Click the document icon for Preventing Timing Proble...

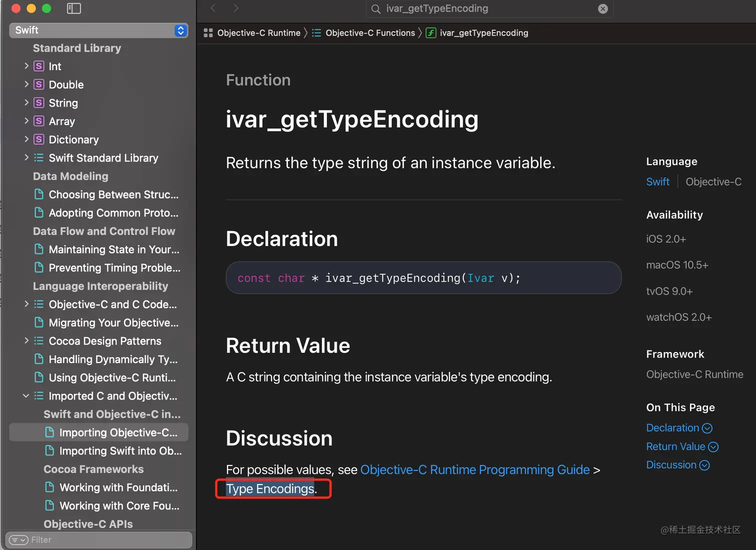38,267
